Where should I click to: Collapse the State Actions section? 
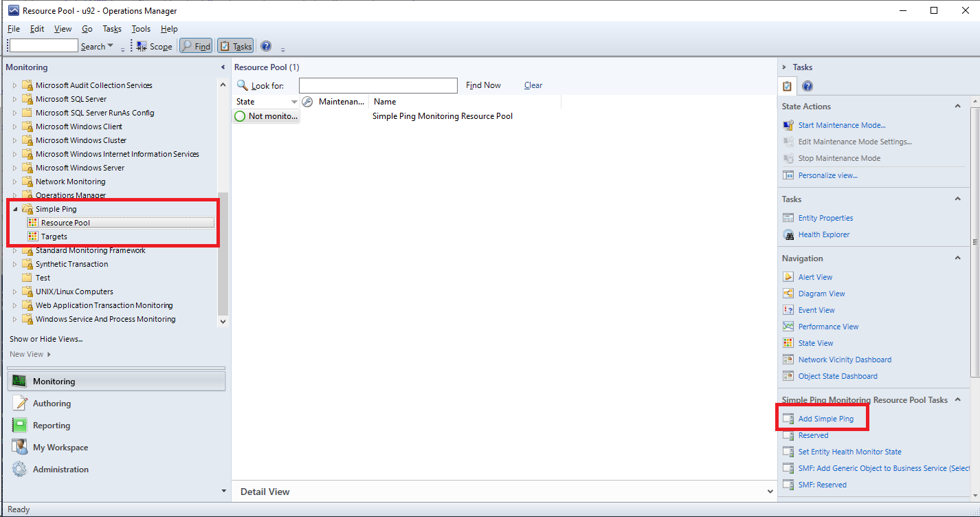[958, 107]
